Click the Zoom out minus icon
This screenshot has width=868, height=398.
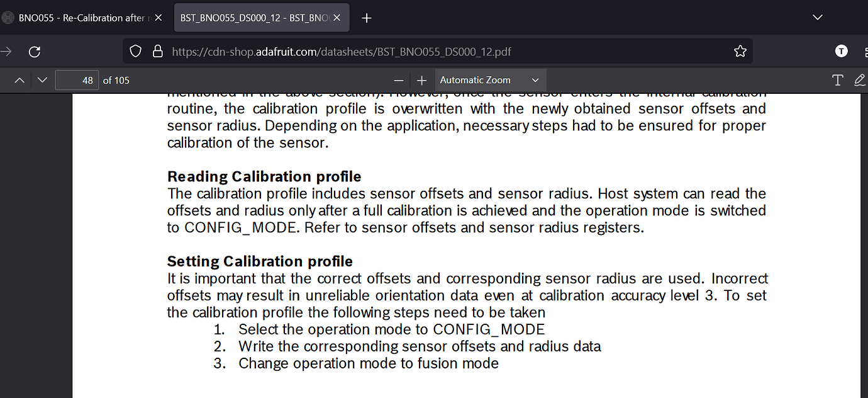tap(399, 80)
